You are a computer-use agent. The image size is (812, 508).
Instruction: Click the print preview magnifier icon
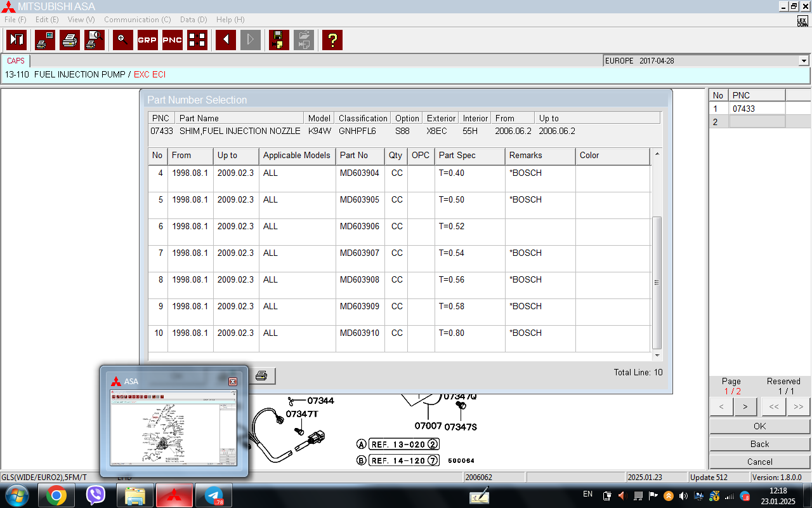tap(95, 40)
